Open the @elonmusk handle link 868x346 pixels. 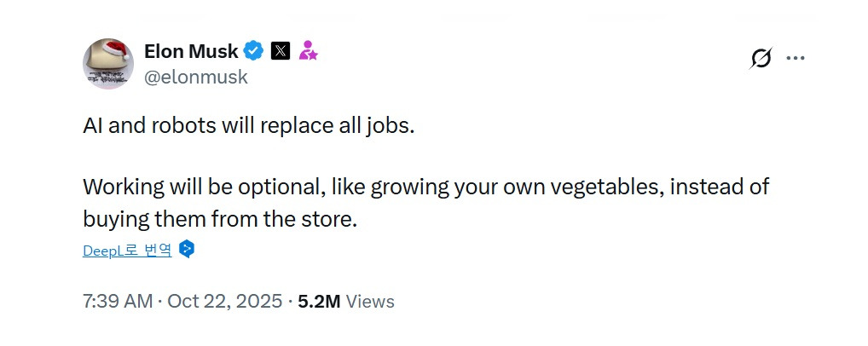(x=196, y=77)
